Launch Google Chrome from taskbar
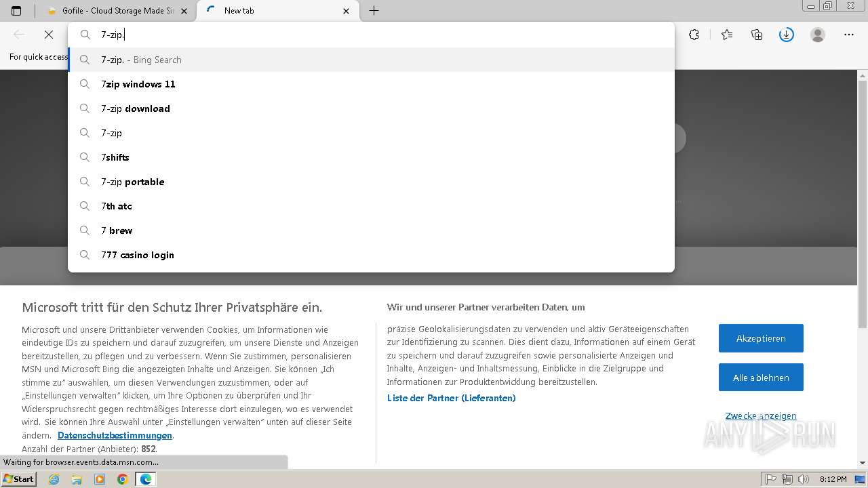 pos(123,479)
